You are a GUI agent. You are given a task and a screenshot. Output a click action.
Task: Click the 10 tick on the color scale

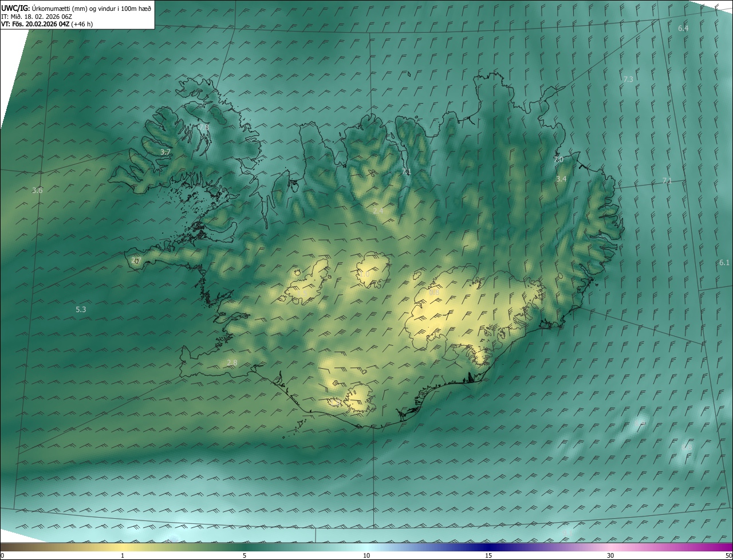pos(366,555)
